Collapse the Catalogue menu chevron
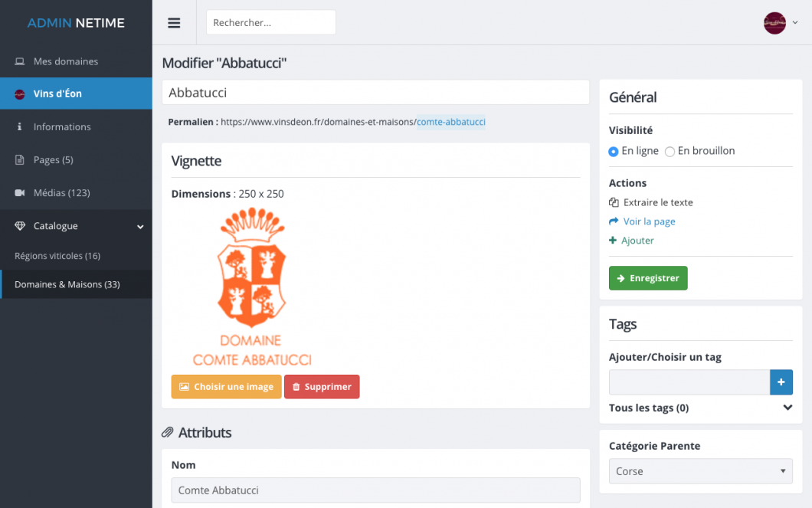The image size is (812, 508). tap(140, 227)
